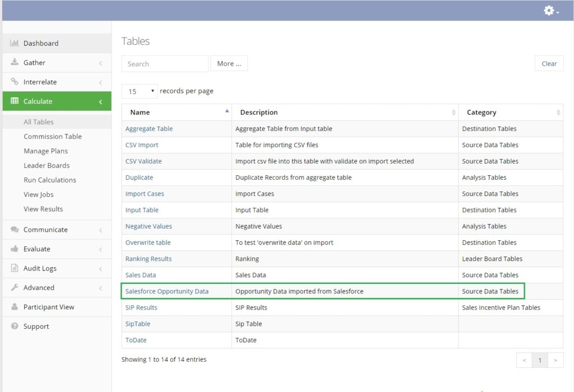Screen dimensions: 574x392
Task: Click the Communicate chat bubbles icon
Action: coord(14,229)
